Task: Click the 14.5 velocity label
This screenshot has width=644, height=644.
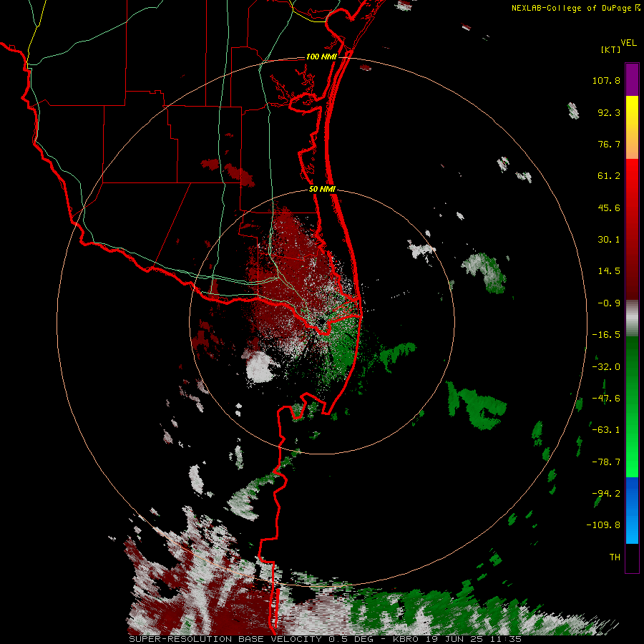Action: [609, 271]
